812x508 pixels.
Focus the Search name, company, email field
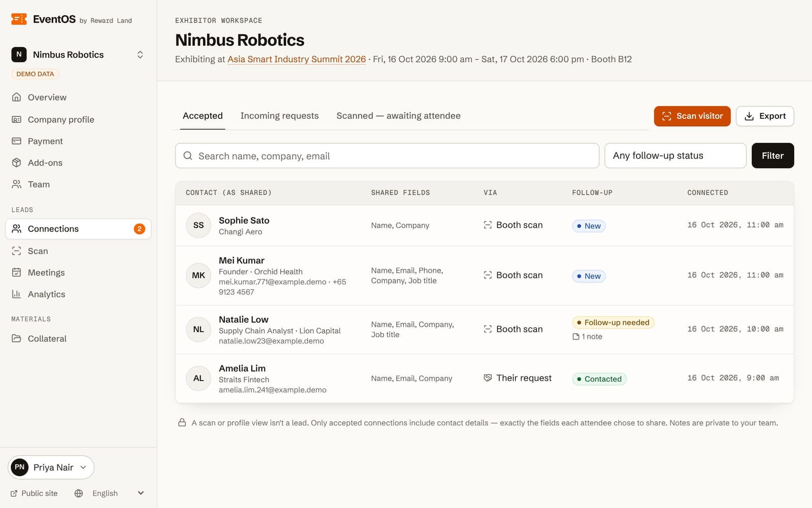[387, 156]
